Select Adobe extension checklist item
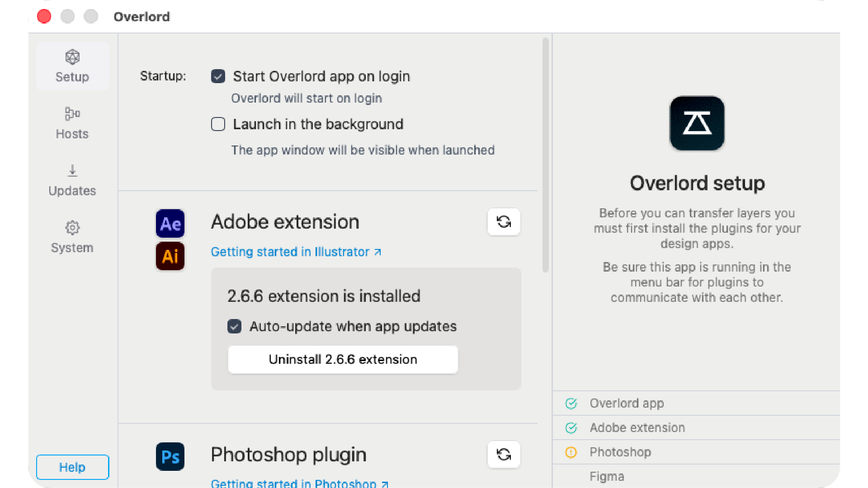Image resolution: width=868 pixels, height=488 pixels. (637, 427)
